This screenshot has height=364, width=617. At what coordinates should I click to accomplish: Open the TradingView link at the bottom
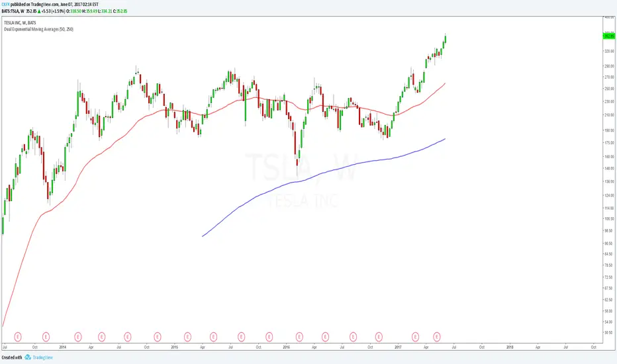(42, 357)
